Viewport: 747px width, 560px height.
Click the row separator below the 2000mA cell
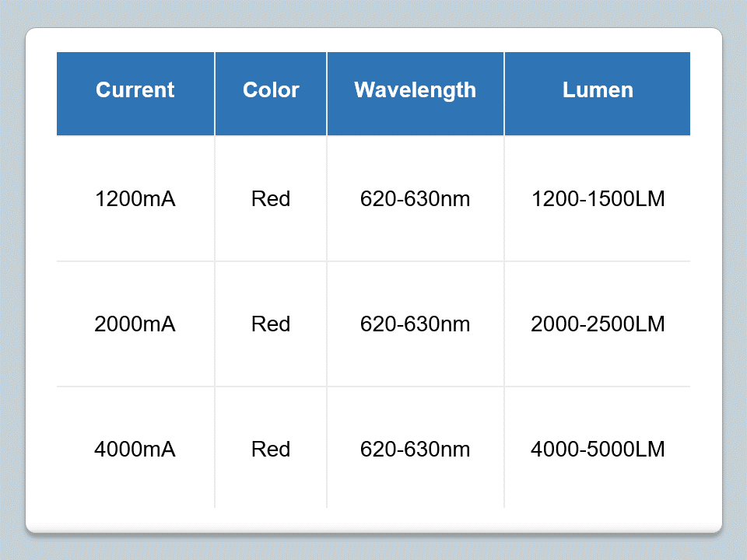[135, 387]
